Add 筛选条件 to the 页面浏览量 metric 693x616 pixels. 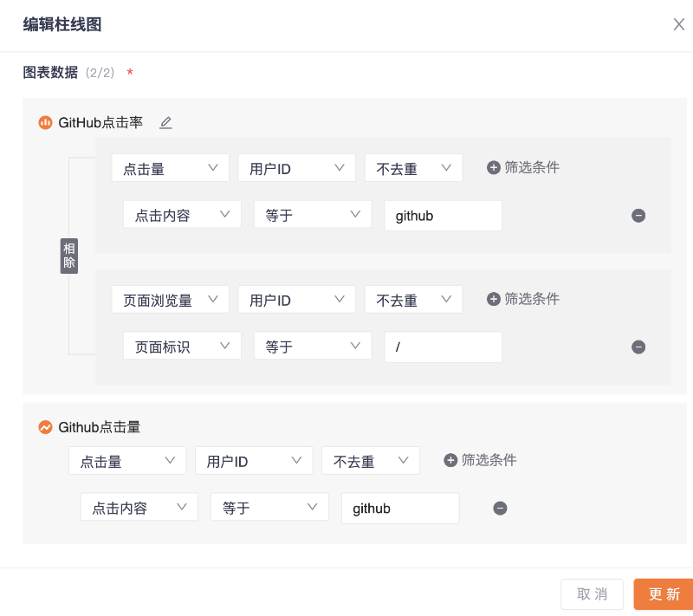point(523,299)
